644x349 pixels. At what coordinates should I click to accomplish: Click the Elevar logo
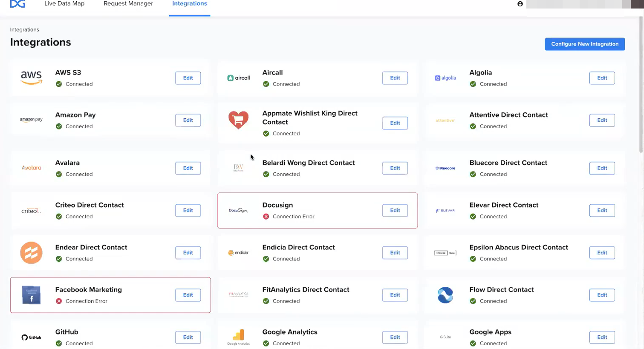445,211
